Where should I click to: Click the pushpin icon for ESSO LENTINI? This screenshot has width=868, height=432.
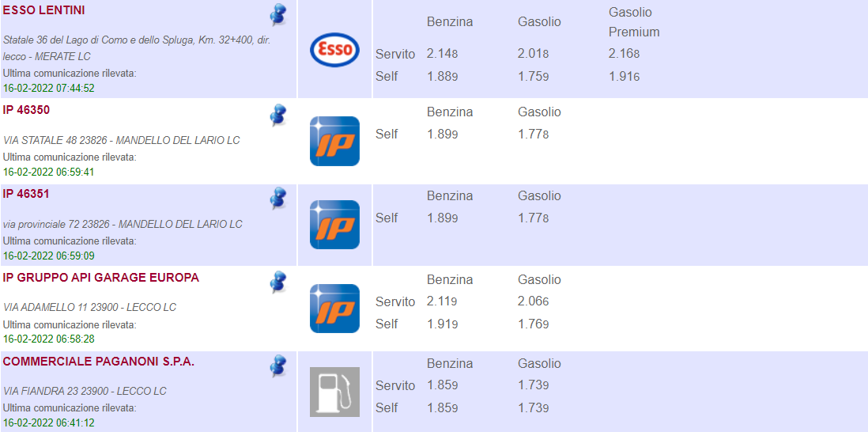[277, 14]
